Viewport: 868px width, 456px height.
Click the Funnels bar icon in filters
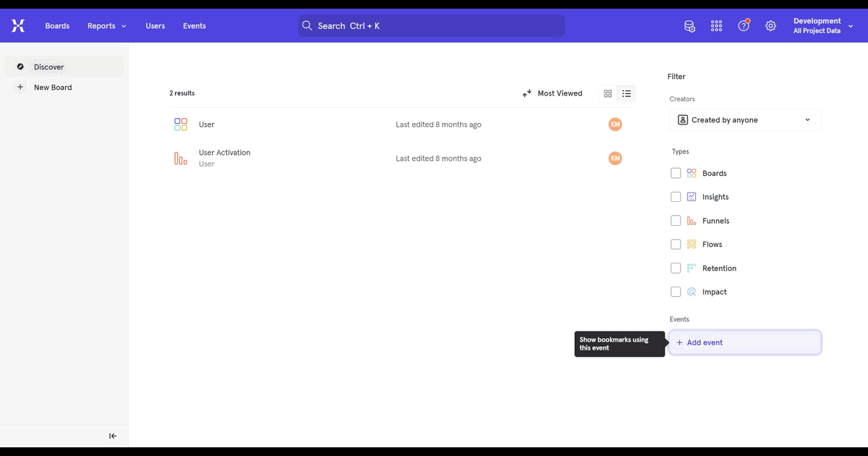692,221
